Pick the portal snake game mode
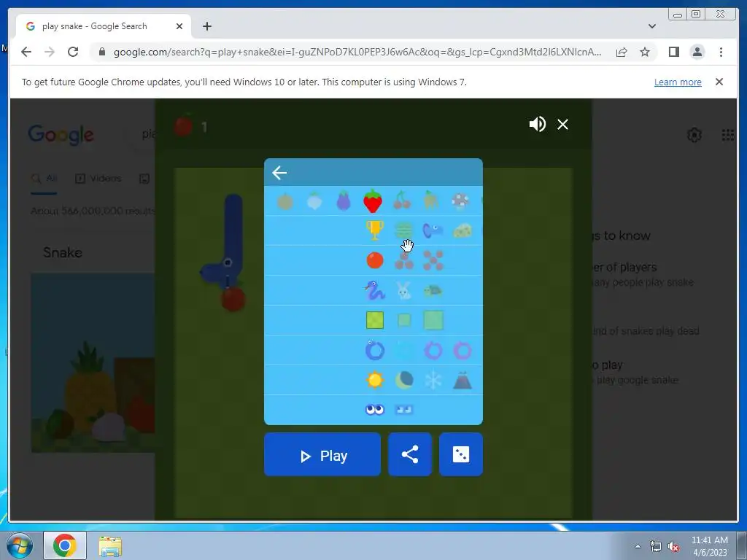This screenshot has width=747, height=560. tap(433, 231)
